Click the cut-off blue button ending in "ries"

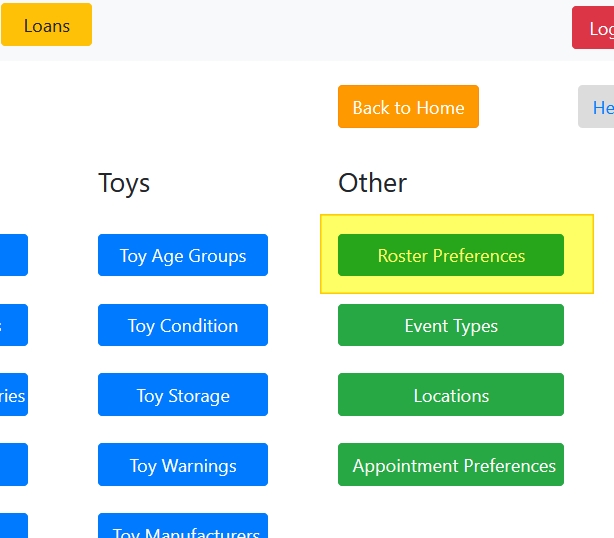13,395
